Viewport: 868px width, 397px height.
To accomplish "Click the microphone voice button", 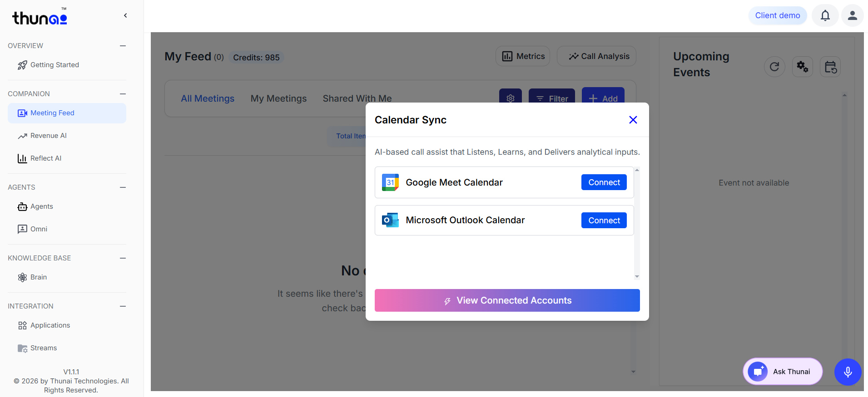I will tap(848, 372).
